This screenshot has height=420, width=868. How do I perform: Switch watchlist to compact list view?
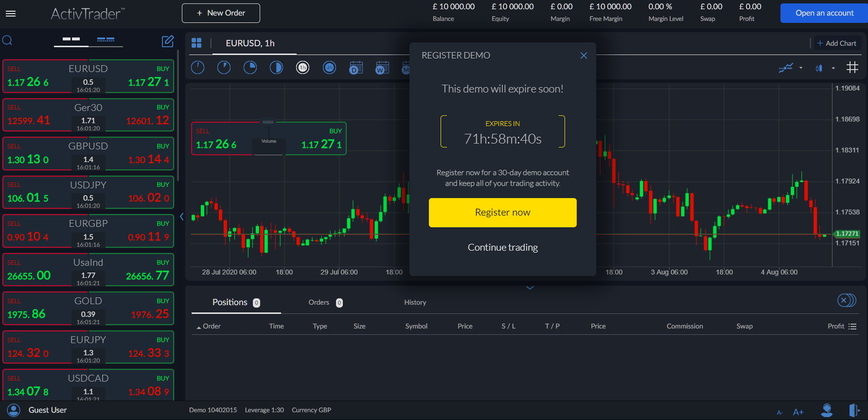[x=106, y=39]
